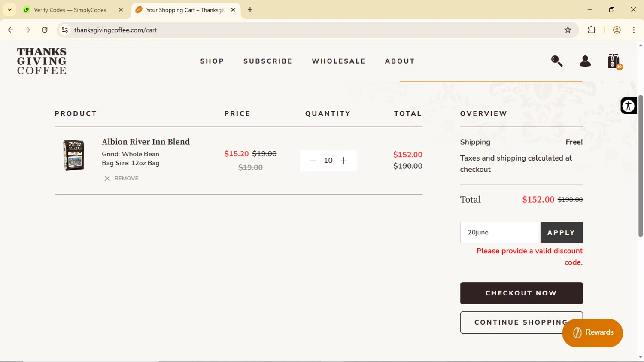Viewport: 644px width, 362px height.
Task: Reload the cart page
Action: (45, 30)
